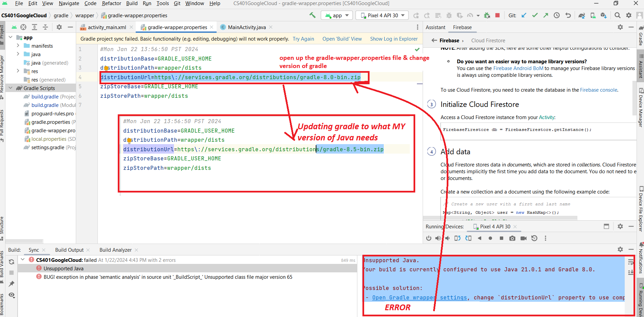Open settings.gradle in Gradle Scripts
This screenshot has width=644, height=317.
coord(48,148)
